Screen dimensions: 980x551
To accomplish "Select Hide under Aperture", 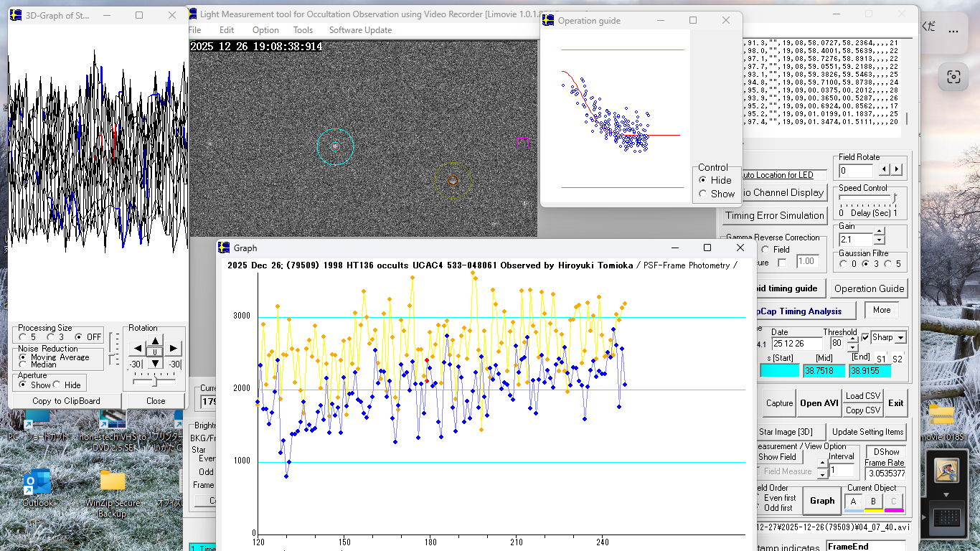I will tap(57, 385).
